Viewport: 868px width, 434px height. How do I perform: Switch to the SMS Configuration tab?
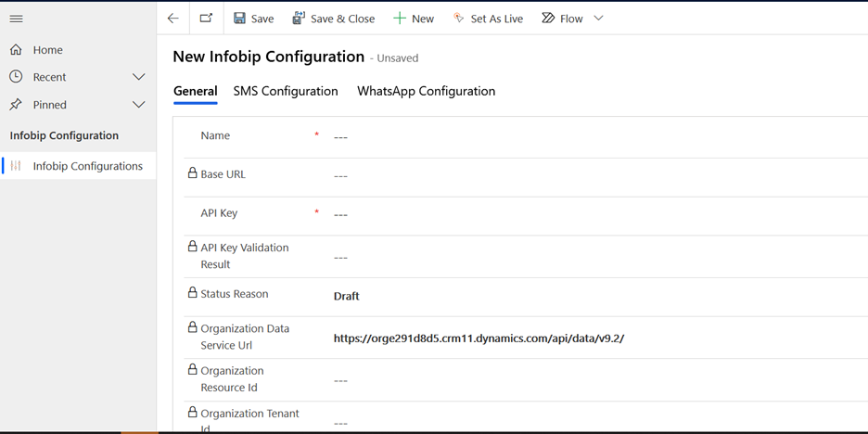coord(286,91)
